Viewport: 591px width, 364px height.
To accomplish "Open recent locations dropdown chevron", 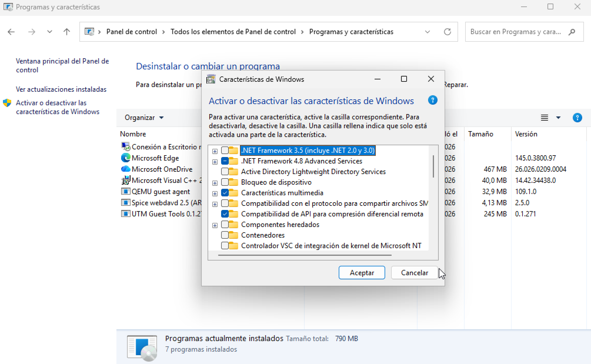I will 49,32.
